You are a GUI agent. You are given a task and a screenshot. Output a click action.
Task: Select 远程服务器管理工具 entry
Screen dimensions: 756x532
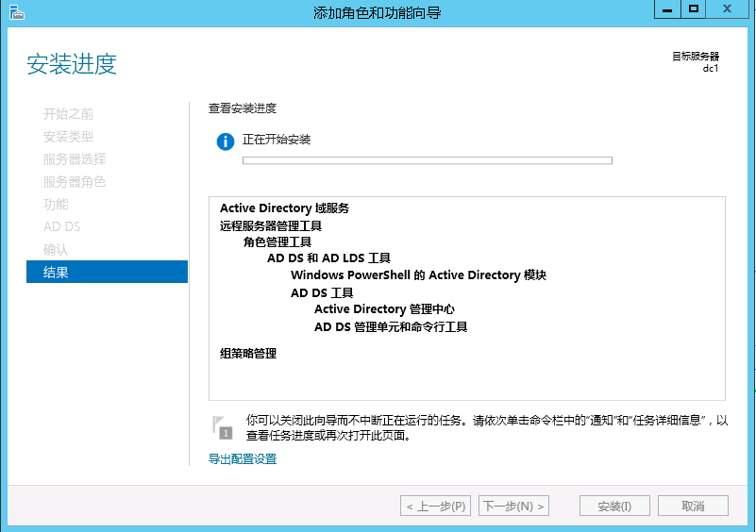[x=271, y=226]
